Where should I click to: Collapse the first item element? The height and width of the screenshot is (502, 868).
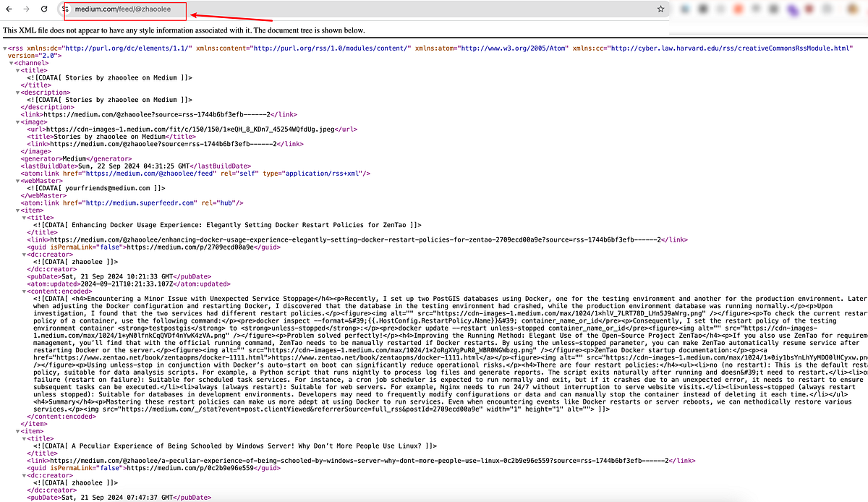17,210
